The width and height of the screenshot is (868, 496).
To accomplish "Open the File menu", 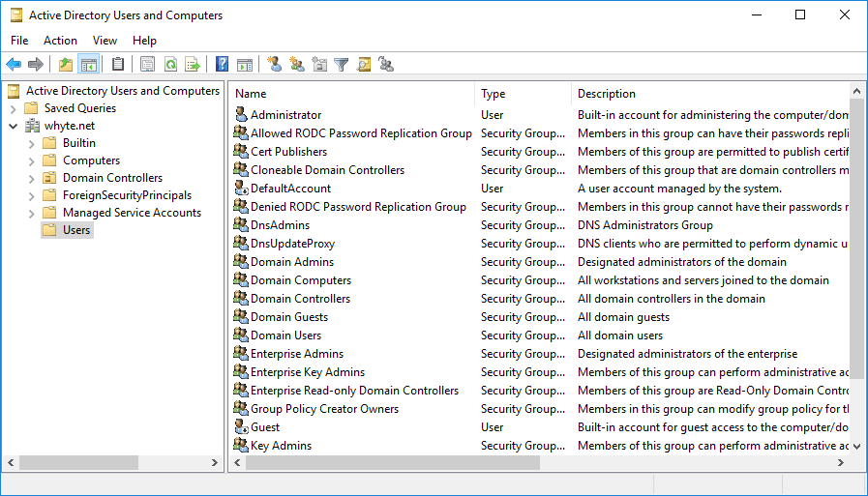I will point(19,41).
